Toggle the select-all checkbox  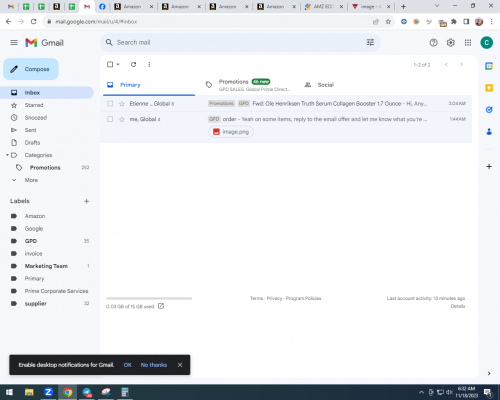tap(110, 64)
